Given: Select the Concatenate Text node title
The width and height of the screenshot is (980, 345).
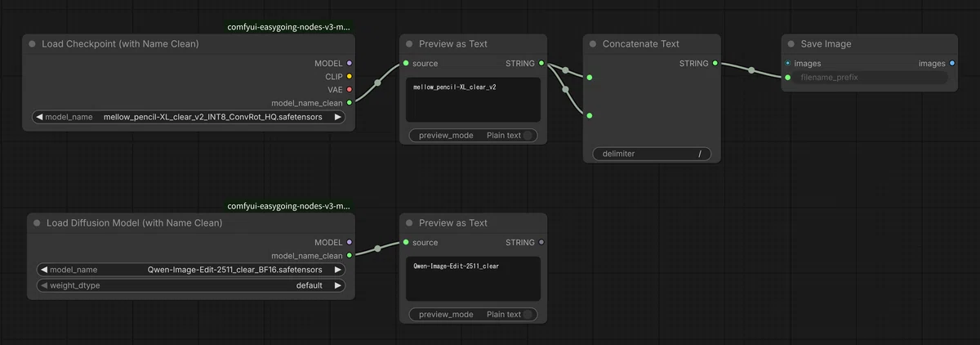Looking at the screenshot, I should click(641, 44).
